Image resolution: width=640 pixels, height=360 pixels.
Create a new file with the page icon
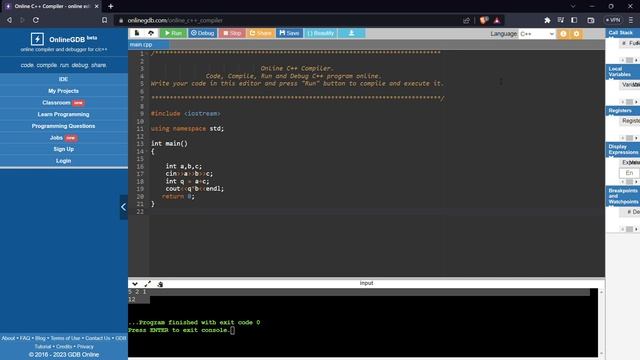pyautogui.click(x=137, y=33)
